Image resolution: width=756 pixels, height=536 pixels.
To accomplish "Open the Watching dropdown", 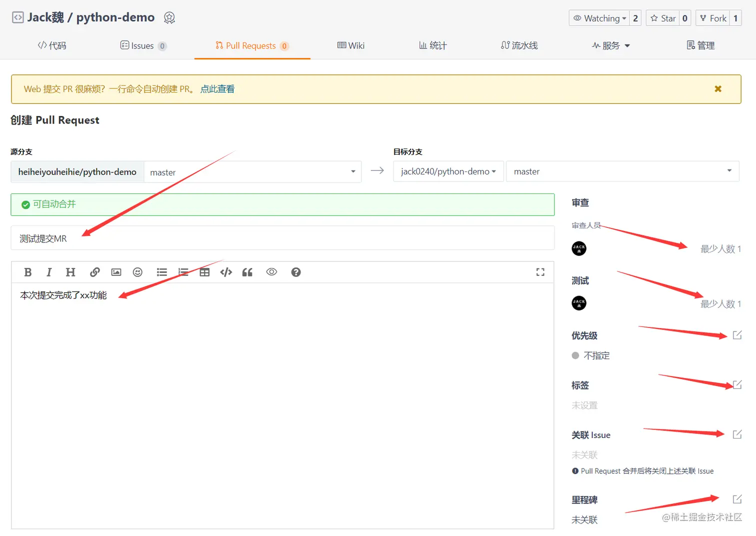I will pos(599,18).
